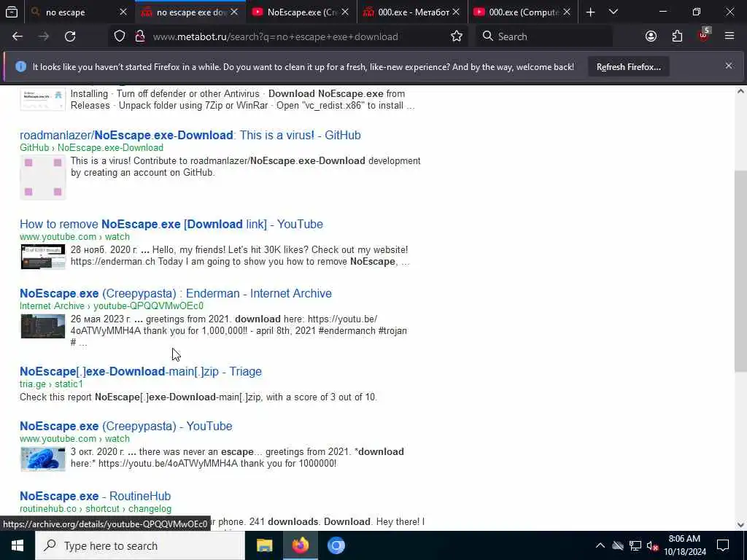The width and height of the screenshot is (747, 560).
Task: Open a new tab
Action: coord(590,12)
